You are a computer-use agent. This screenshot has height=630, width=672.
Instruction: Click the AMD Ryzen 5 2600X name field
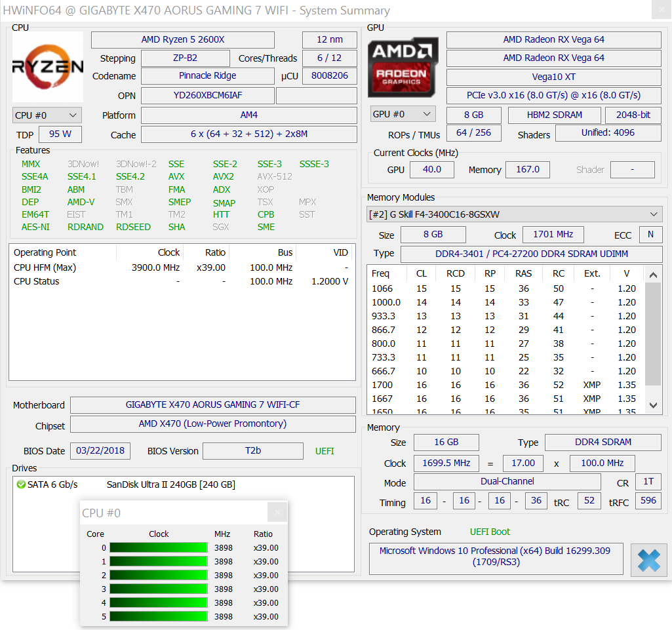(x=182, y=40)
